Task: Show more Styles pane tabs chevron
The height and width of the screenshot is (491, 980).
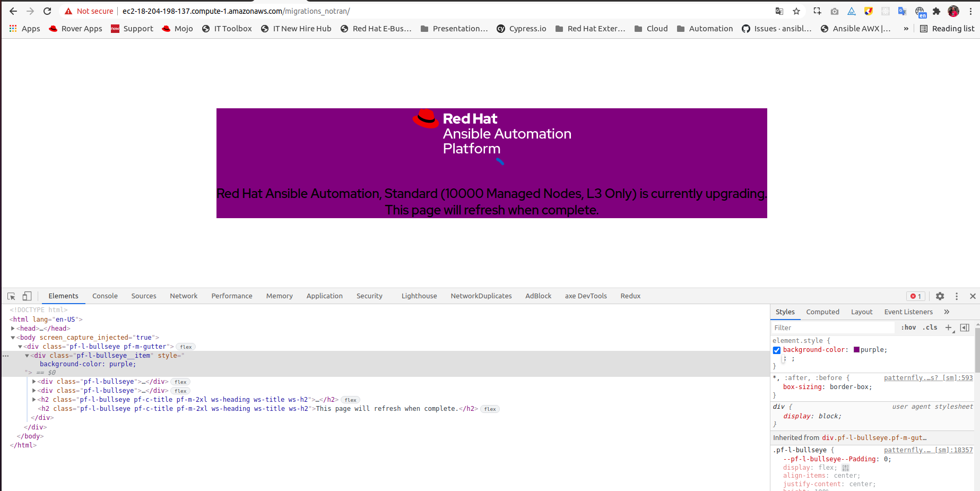Action: coord(947,312)
